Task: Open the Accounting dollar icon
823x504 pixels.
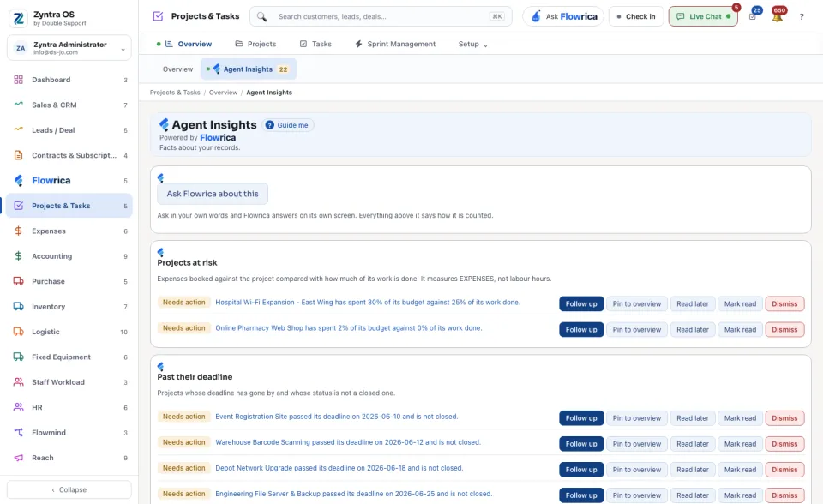Action: pos(18,256)
